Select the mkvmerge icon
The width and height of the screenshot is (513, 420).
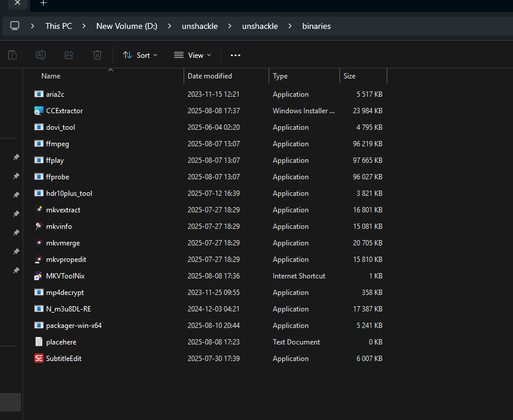tap(39, 242)
